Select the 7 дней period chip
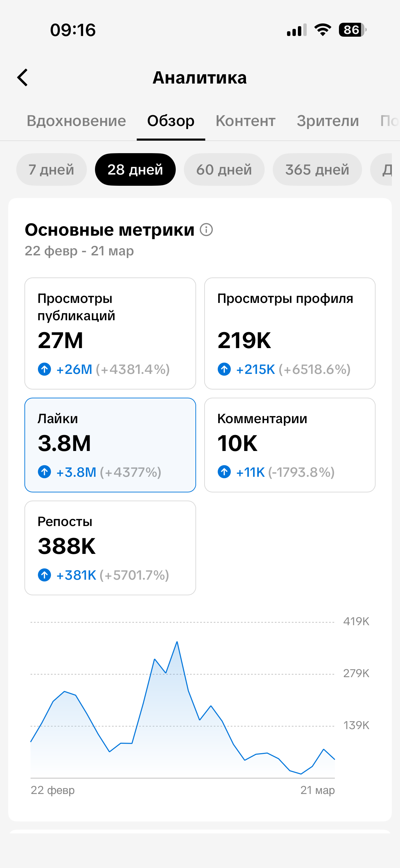 (x=52, y=169)
